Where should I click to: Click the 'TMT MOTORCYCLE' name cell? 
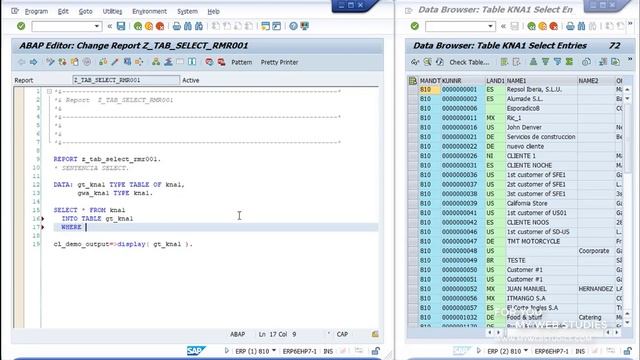[x=541, y=241]
